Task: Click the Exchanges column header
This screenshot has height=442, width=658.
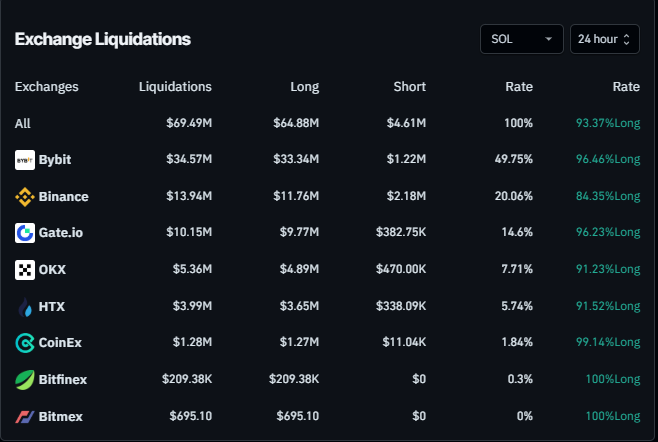Action: click(47, 87)
